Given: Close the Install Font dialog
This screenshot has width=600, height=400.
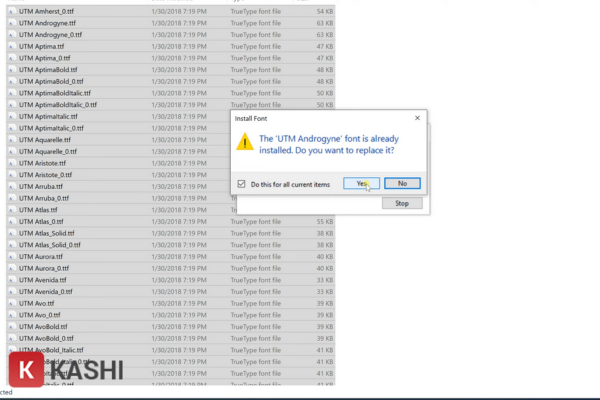Looking at the screenshot, I should pos(417,117).
